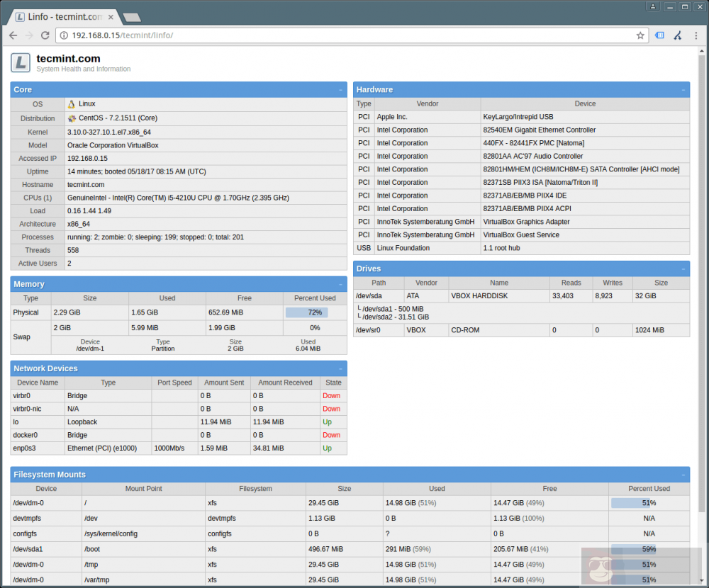Collapse the Hardware panel
Screen dimensions: 709x588
point(683,89)
